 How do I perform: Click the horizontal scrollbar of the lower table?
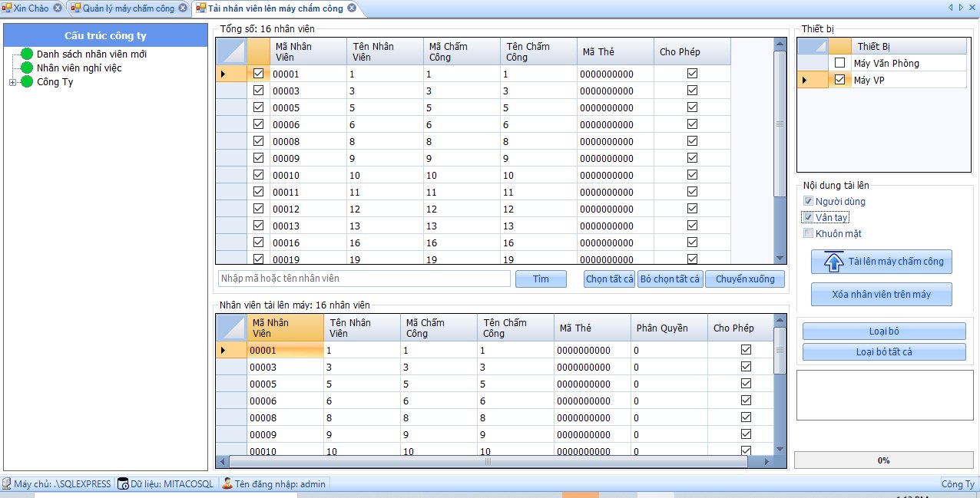pyautogui.click(x=487, y=462)
